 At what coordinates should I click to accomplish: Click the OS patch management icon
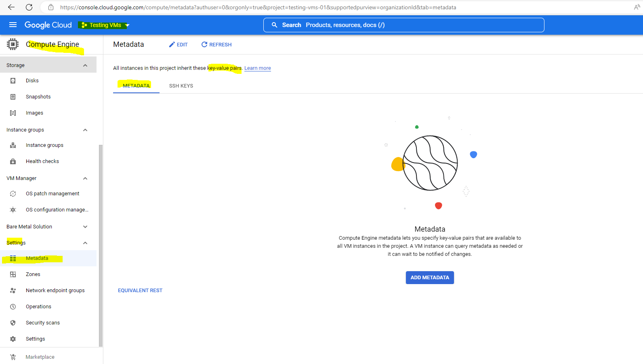[x=13, y=194]
